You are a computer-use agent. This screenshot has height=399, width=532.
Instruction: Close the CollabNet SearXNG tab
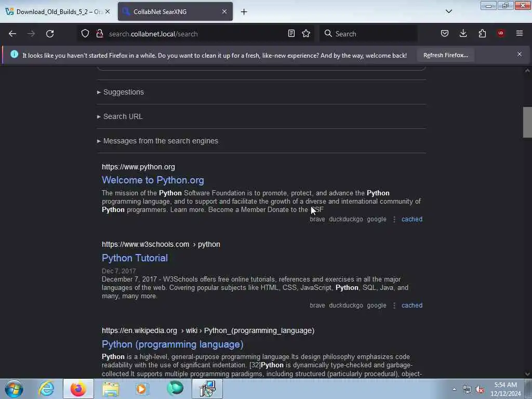(224, 11)
